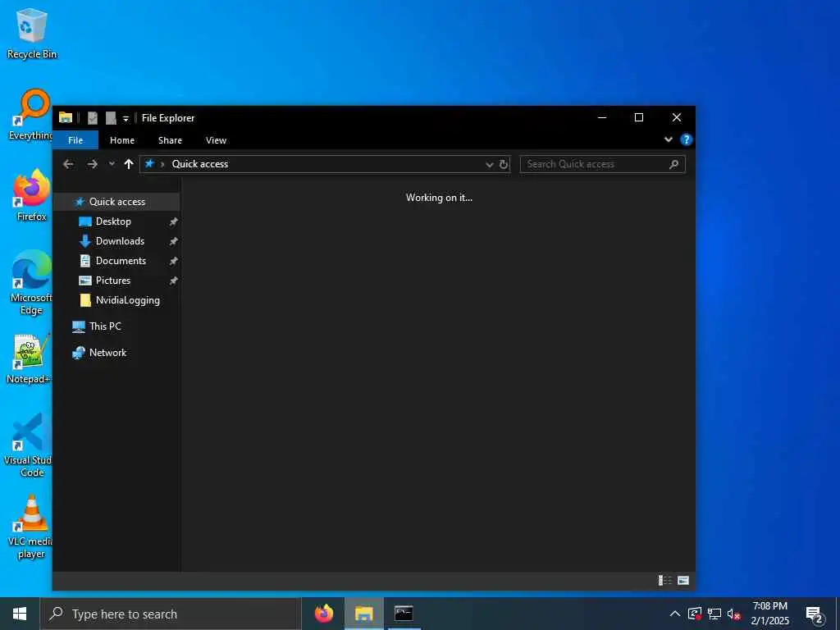
Task: Click the File Explorer folder icon in title bar
Action: click(x=66, y=117)
